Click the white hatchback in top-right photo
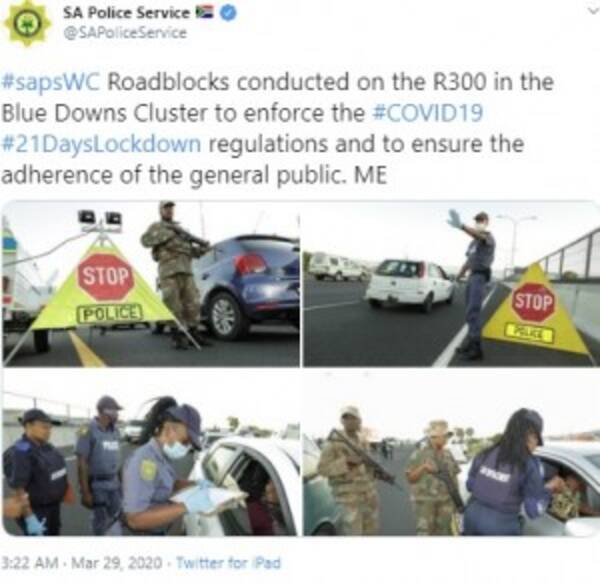Image resolution: width=600 pixels, height=584 pixels. [411, 284]
